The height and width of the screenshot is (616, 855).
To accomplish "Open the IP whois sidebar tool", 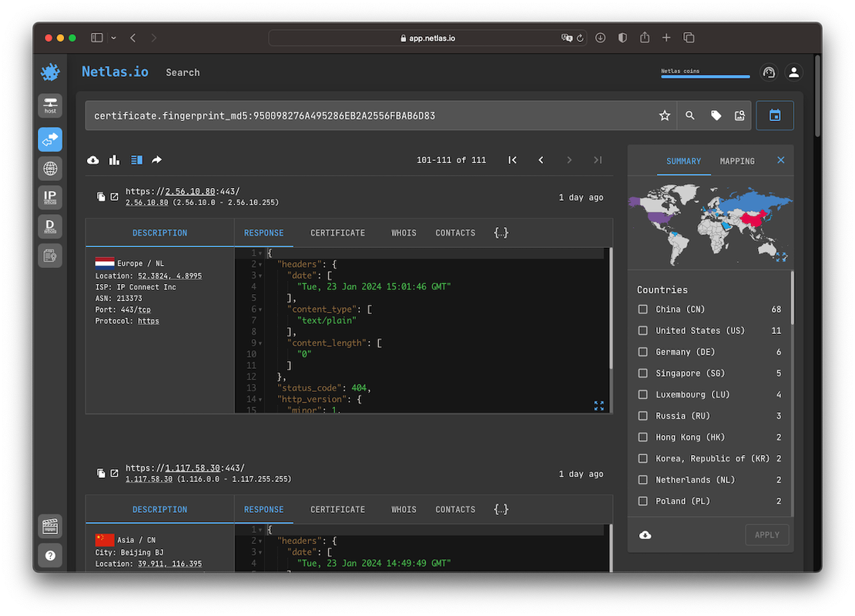I will click(50, 198).
